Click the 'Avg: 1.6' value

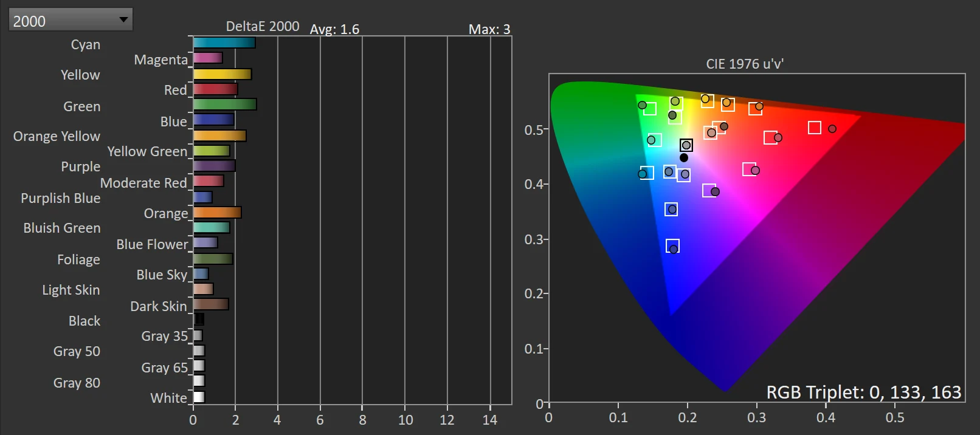334,29
